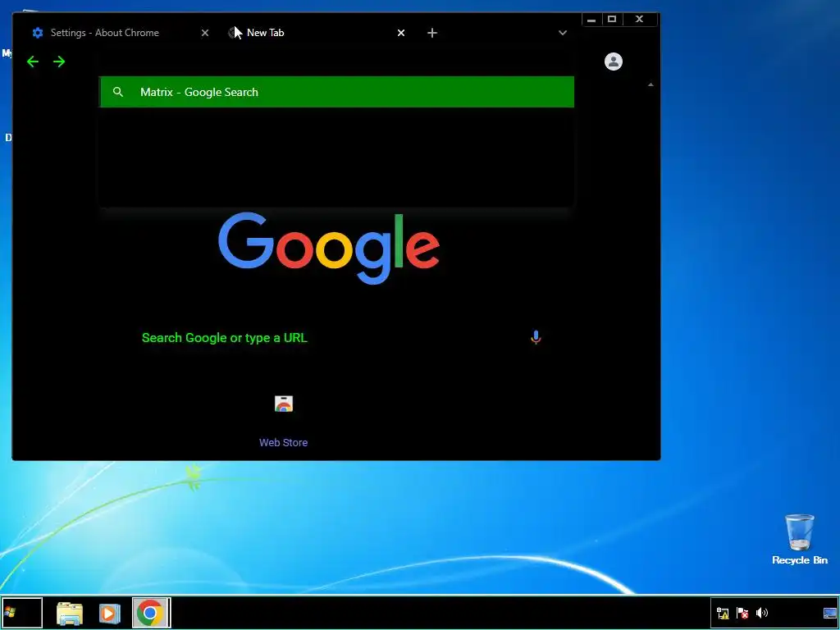Click the voice search microphone icon
Screen dimensions: 840x630
click(x=536, y=337)
